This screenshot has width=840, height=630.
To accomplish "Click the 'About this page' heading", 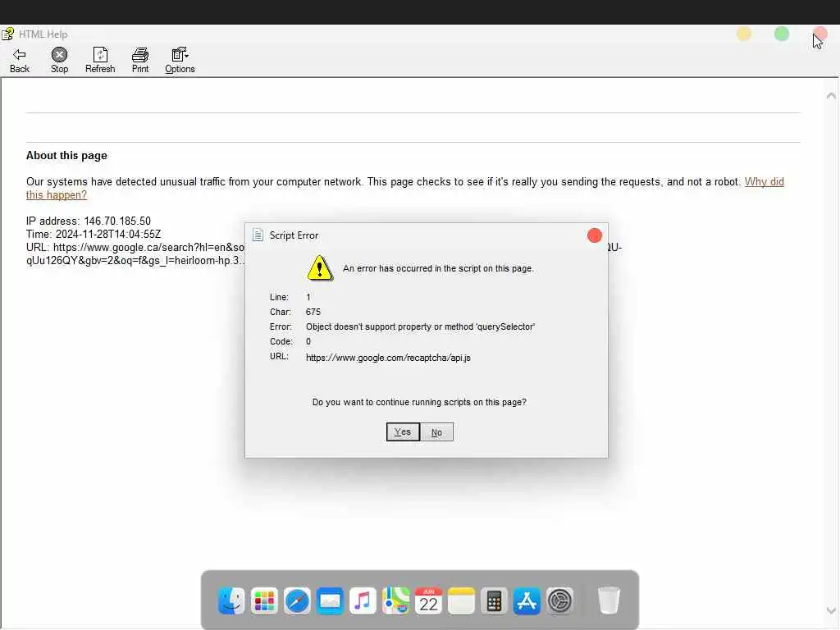I will pos(66,155).
